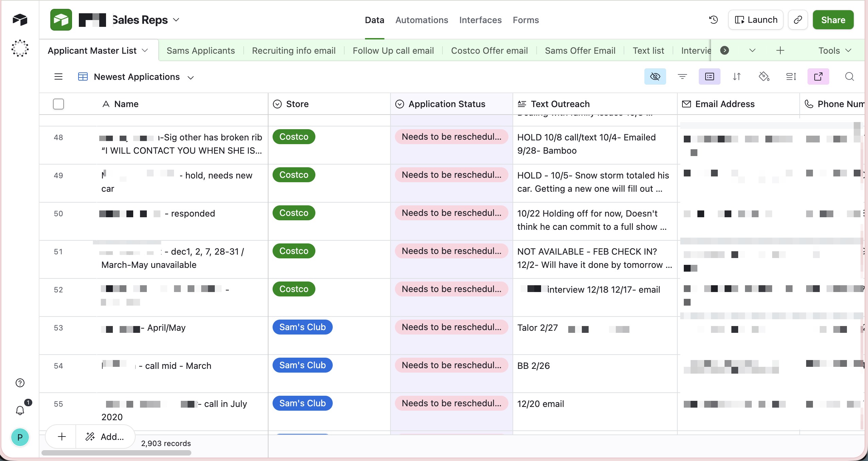Open the Follow Up call email tab
The height and width of the screenshot is (461, 868).
pos(393,50)
